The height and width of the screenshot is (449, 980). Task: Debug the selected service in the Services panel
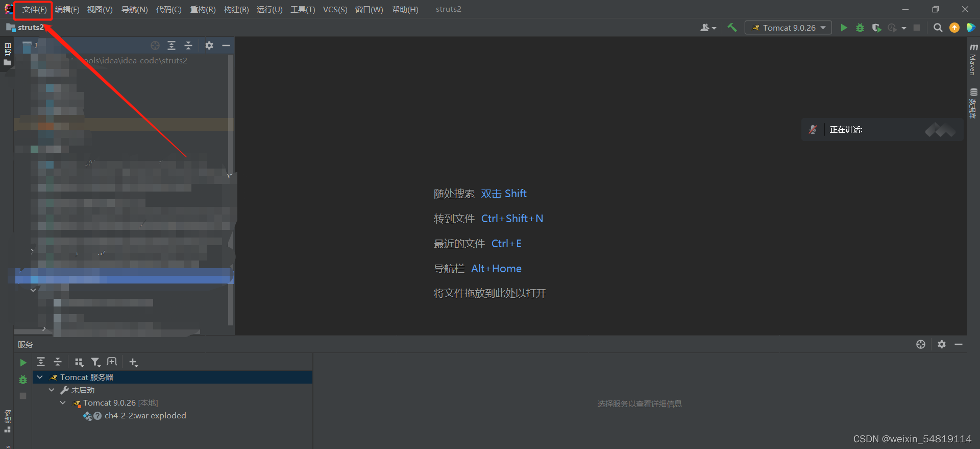[23, 380]
